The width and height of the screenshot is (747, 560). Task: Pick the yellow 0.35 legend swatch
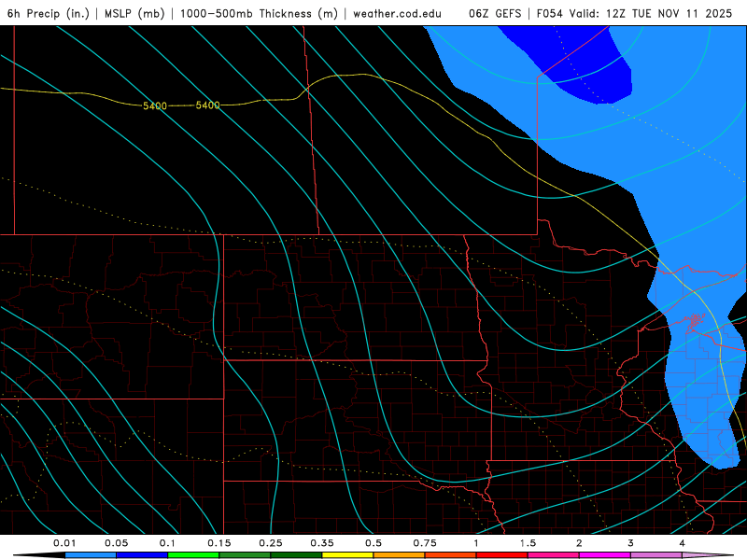click(x=347, y=555)
